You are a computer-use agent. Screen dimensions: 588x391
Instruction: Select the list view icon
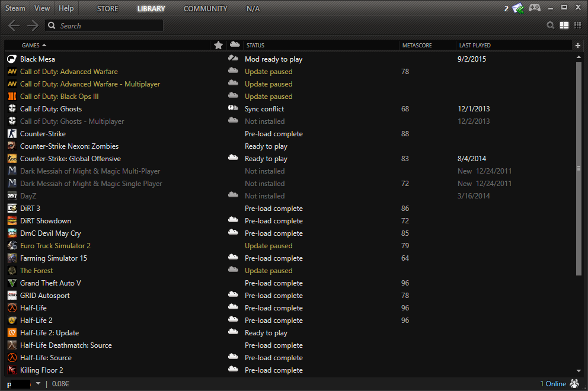click(x=564, y=25)
